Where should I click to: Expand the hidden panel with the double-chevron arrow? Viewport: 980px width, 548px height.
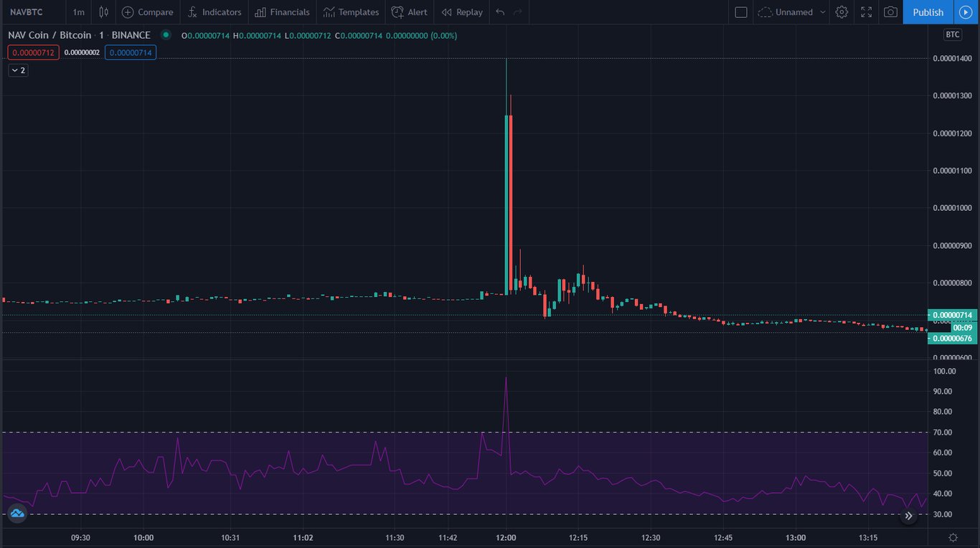pos(908,515)
